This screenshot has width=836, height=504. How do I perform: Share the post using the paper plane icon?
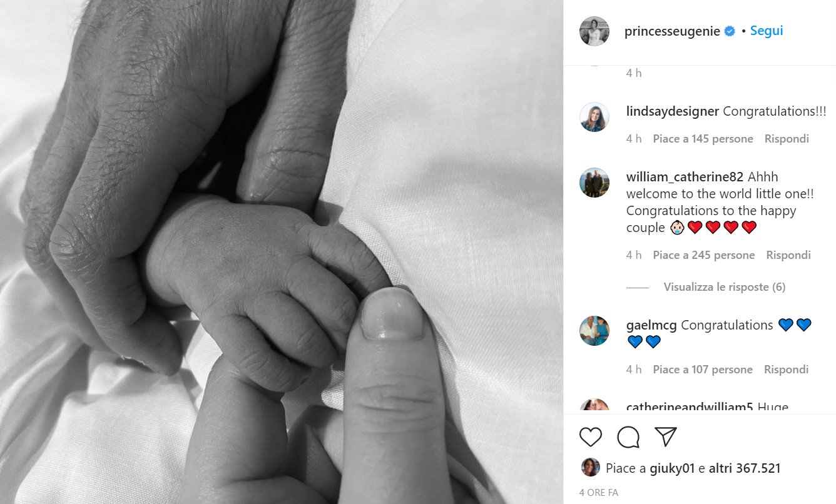(x=666, y=437)
